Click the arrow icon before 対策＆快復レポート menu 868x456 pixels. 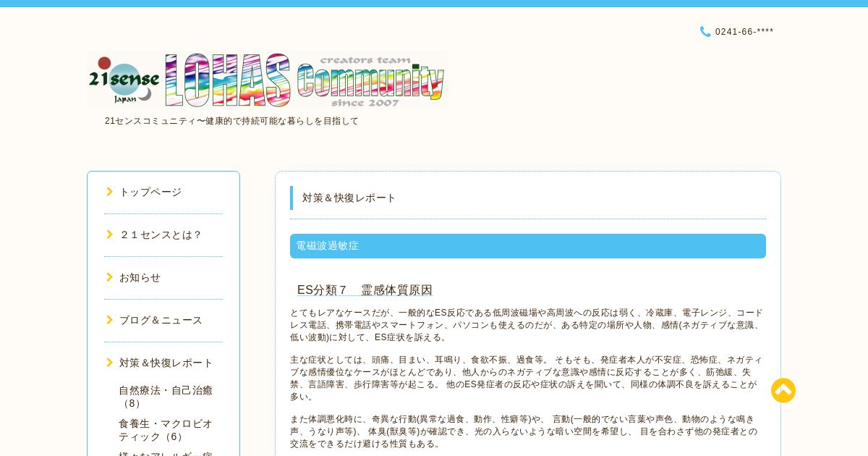point(110,363)
